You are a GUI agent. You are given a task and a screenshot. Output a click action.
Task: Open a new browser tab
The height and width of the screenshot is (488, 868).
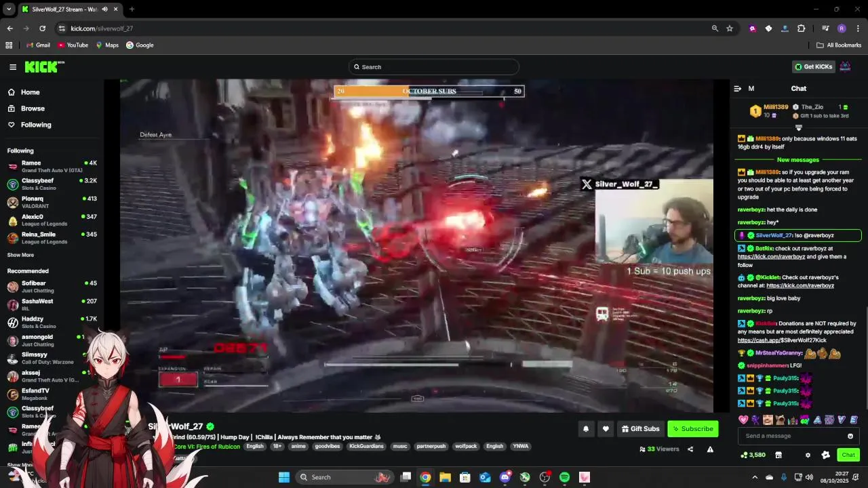point(132,9)
